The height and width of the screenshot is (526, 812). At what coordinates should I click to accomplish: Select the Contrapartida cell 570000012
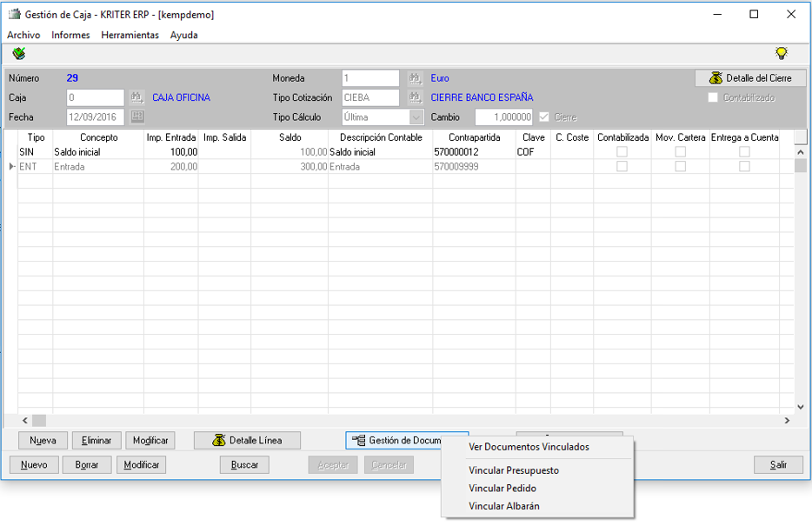[x=474, y=151]
